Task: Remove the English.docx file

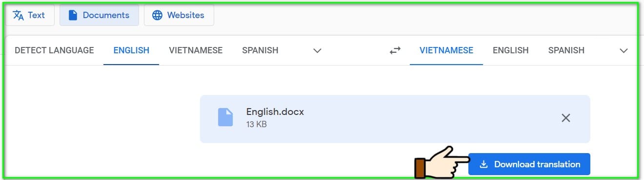Action: point(566,118)
